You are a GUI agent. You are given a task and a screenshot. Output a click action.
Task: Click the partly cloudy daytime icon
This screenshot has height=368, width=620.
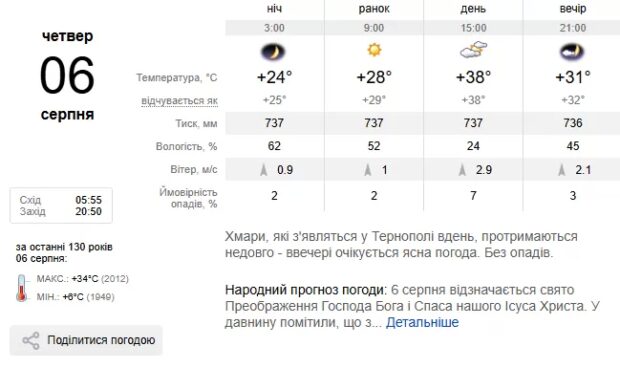[x=473, y=50]
